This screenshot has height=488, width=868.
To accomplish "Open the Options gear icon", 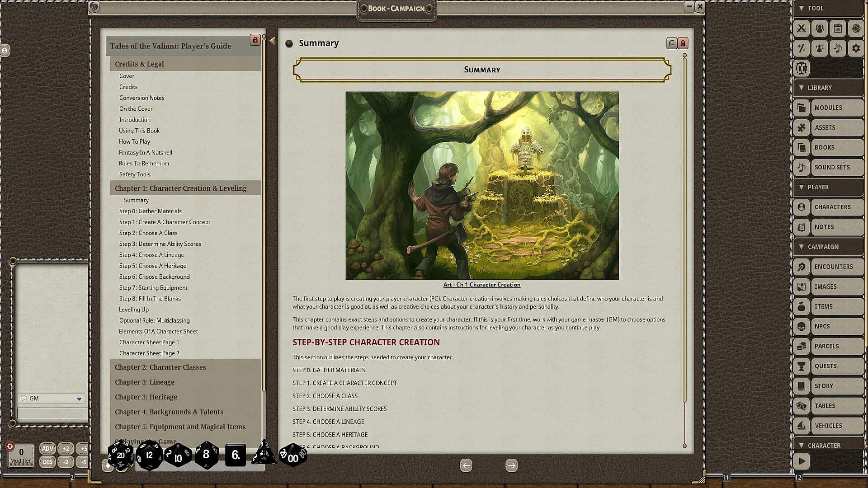I will coord(856,48).
